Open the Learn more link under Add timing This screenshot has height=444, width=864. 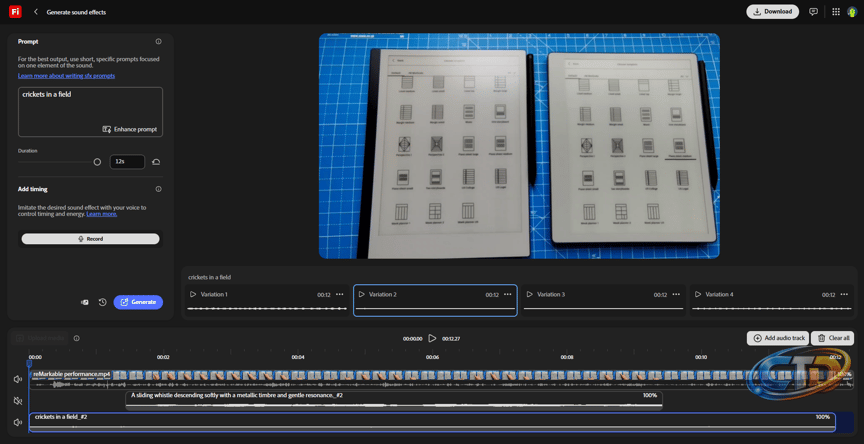(x=102, y=214)
